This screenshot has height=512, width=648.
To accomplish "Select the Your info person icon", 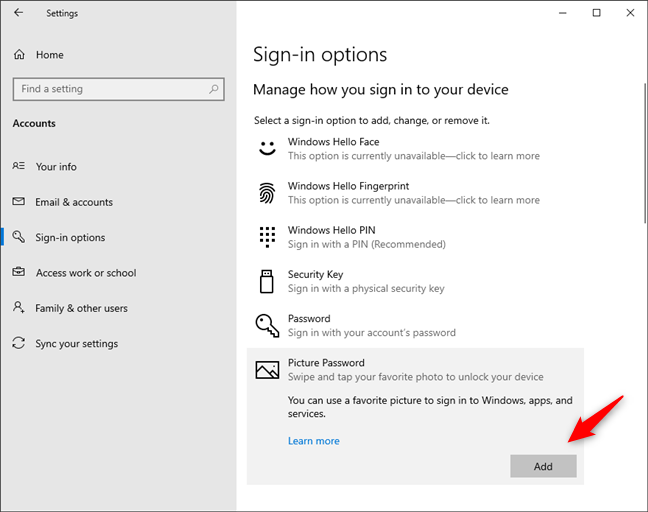I will coord(19,166).
